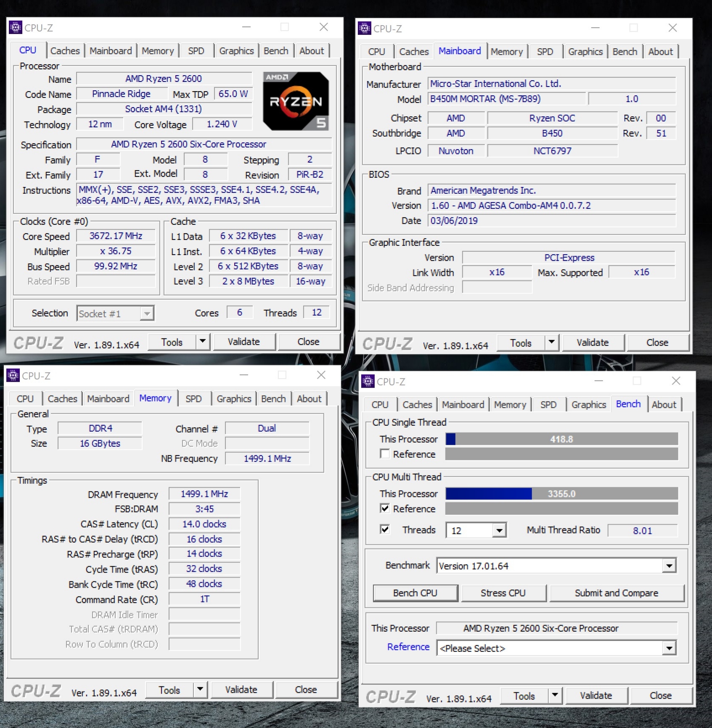Click the memory Size value 16 GBytes

(x=100, y=443)
